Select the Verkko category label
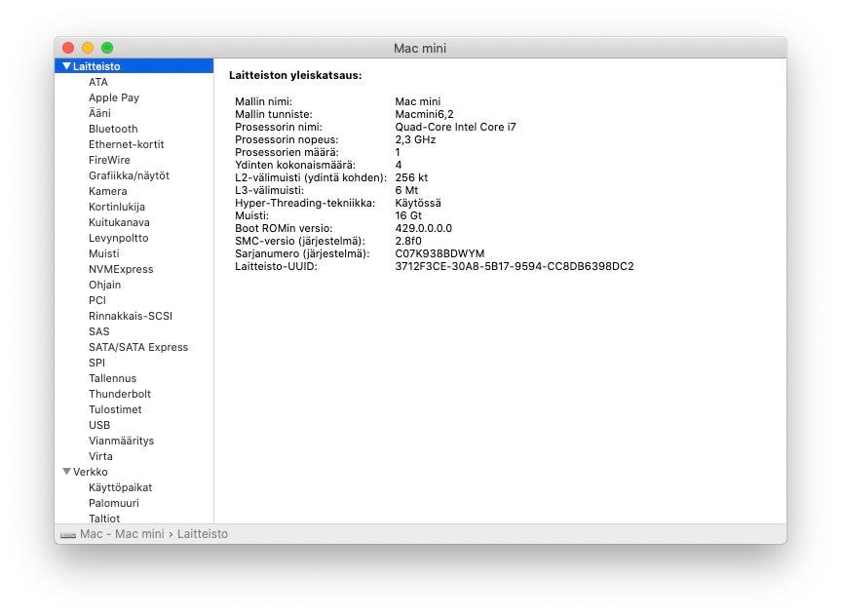 (90, 472)
